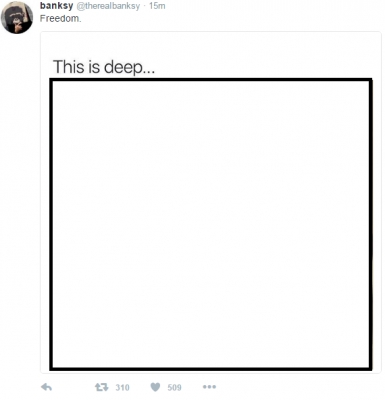Click the dot separator before 15m
385x400 pixels.
(x=144, y=6)
